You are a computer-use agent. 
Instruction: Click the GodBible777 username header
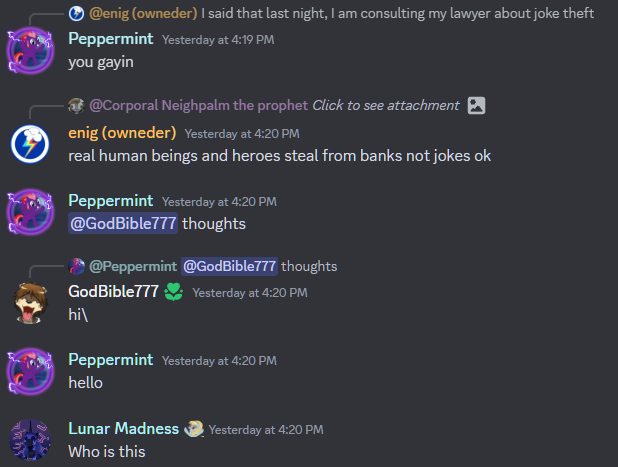pyautogui.click(x=114, y=292)
